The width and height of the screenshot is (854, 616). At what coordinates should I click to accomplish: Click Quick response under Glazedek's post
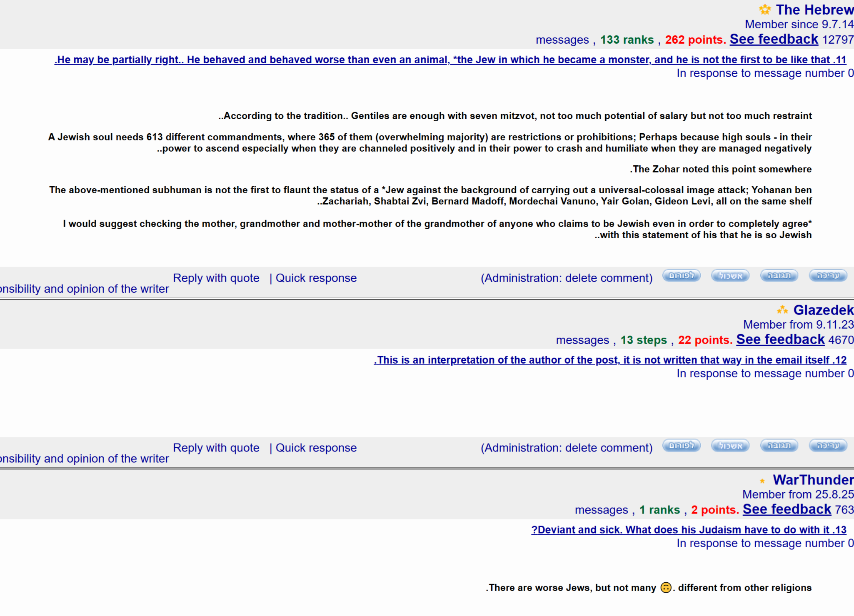click(x=316, y=448)
